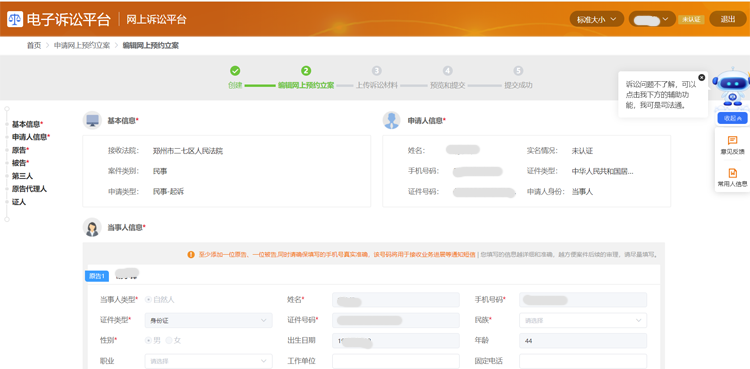Click the scales-of-justice platform logo icon

[x=15, y=19]
